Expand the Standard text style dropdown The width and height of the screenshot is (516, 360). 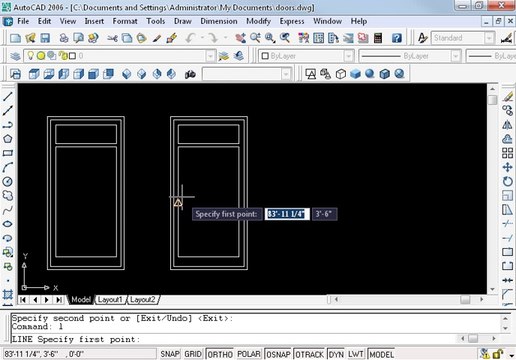(x=489, y=38)
